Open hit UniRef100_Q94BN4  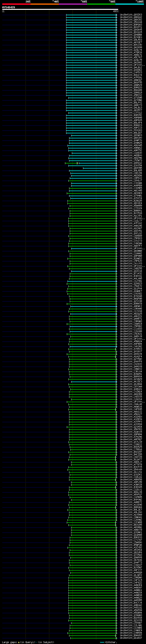tap(131, 35)
